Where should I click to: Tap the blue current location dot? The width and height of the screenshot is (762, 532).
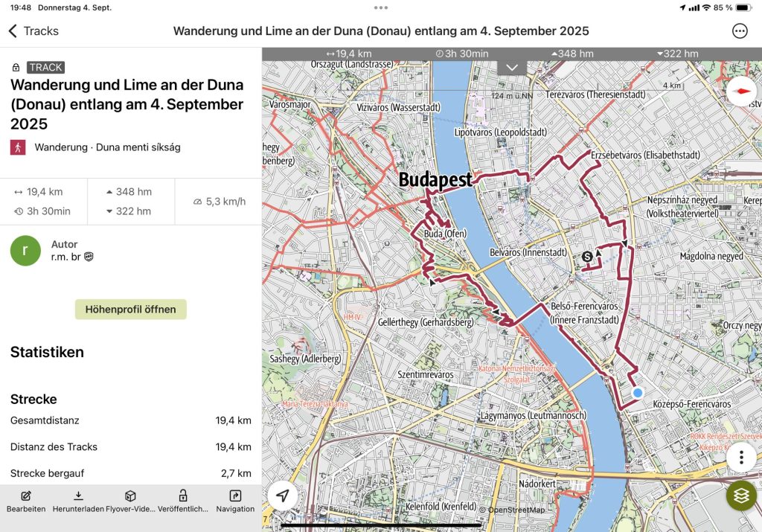click(x=638, y=393)
